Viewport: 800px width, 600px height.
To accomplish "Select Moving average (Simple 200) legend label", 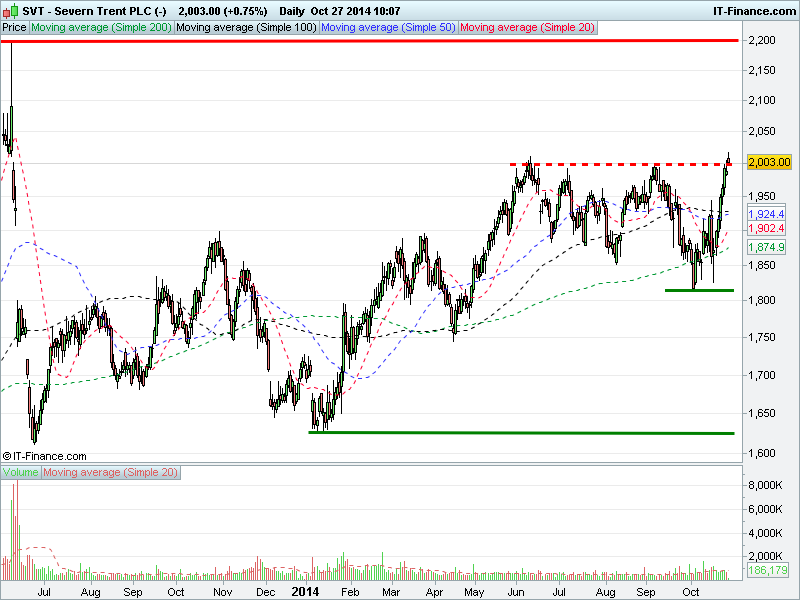I will [x=101, y=28].
